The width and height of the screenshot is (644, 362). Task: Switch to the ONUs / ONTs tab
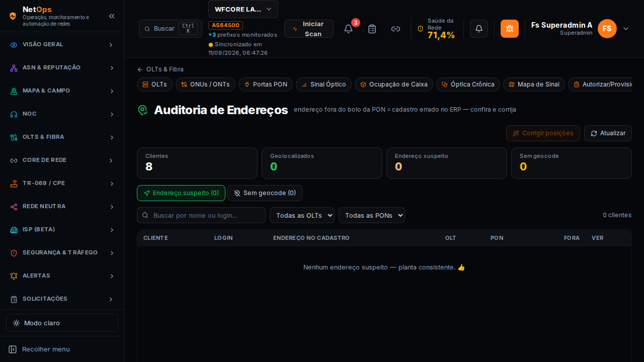point(205,84)
